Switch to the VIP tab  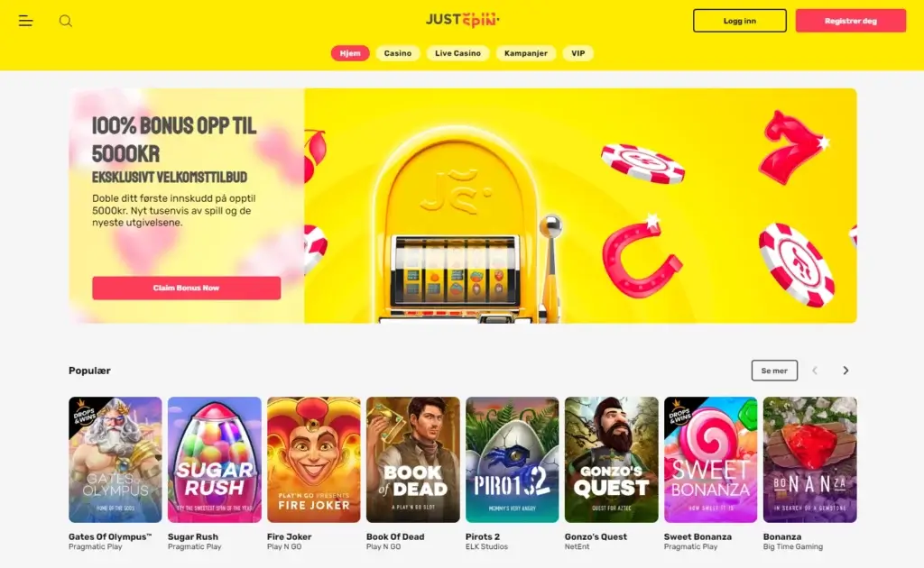pos(578,53)
